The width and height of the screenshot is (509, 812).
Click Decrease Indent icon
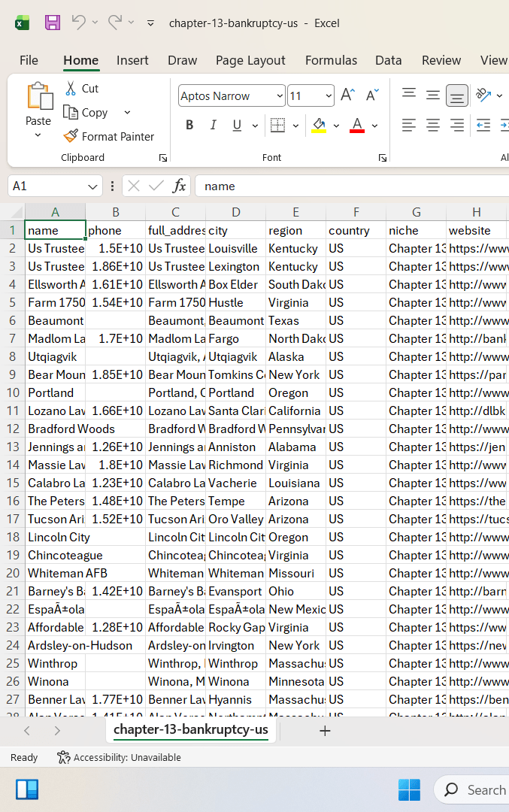tap(483, 125)
